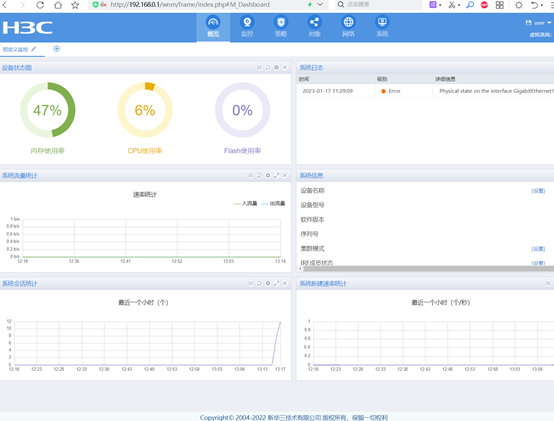Open settings of 系统流量统计 panel
This screenshot has width=554, height=421.
coord(268,175)
